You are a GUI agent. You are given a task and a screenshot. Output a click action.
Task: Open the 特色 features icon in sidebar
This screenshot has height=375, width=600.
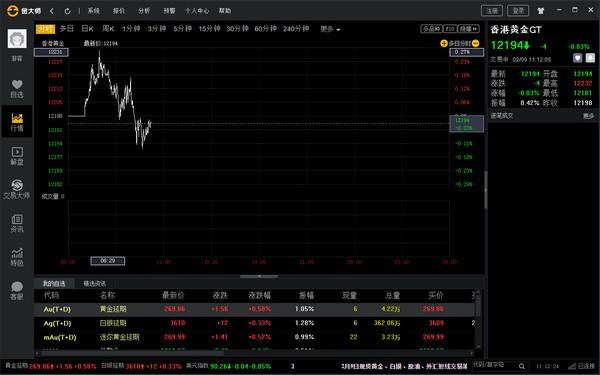[x=17, y=257]
